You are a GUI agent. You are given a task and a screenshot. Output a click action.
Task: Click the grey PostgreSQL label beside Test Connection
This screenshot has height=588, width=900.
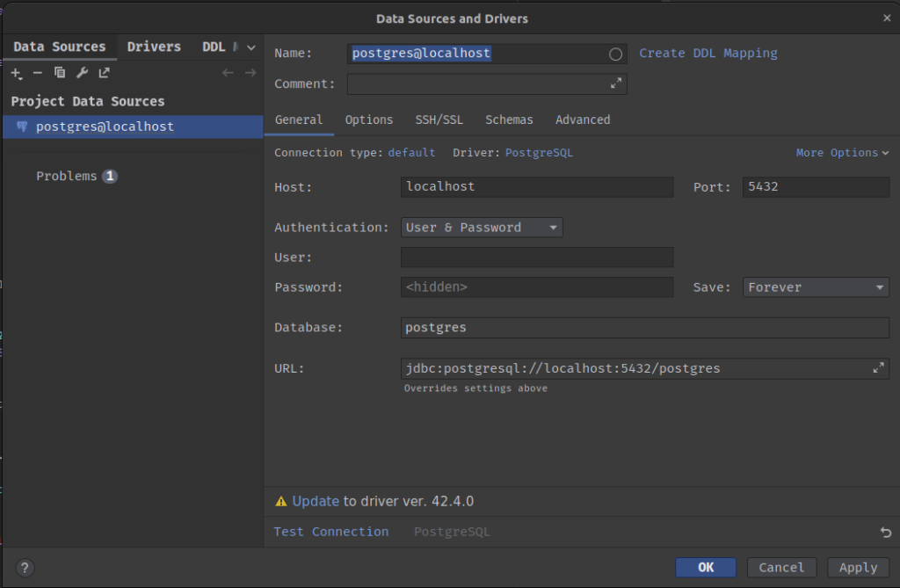(452, 532)
